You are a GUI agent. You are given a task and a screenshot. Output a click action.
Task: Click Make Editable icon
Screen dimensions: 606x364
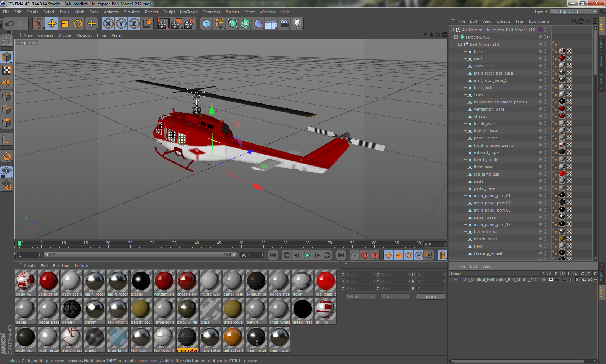click(x=6, y=40)
